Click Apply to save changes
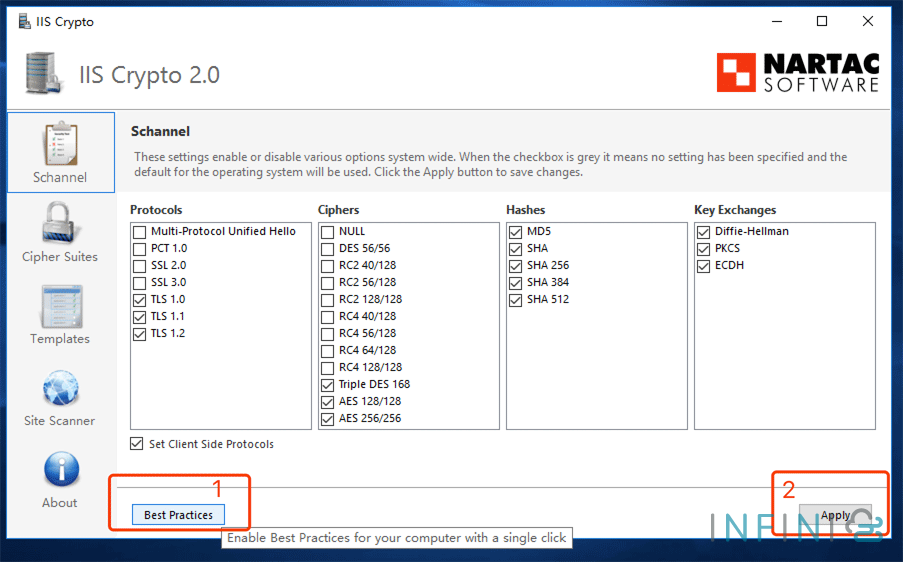Image resolution: width=903 pixels, height=562 pixels. (835, 515)
